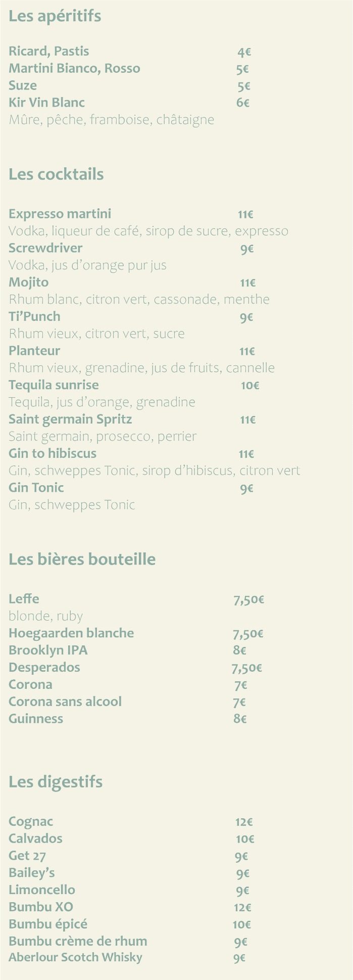Select the Ti'Punch entry
The image size is (353, 980).
[x=34, y=317]
